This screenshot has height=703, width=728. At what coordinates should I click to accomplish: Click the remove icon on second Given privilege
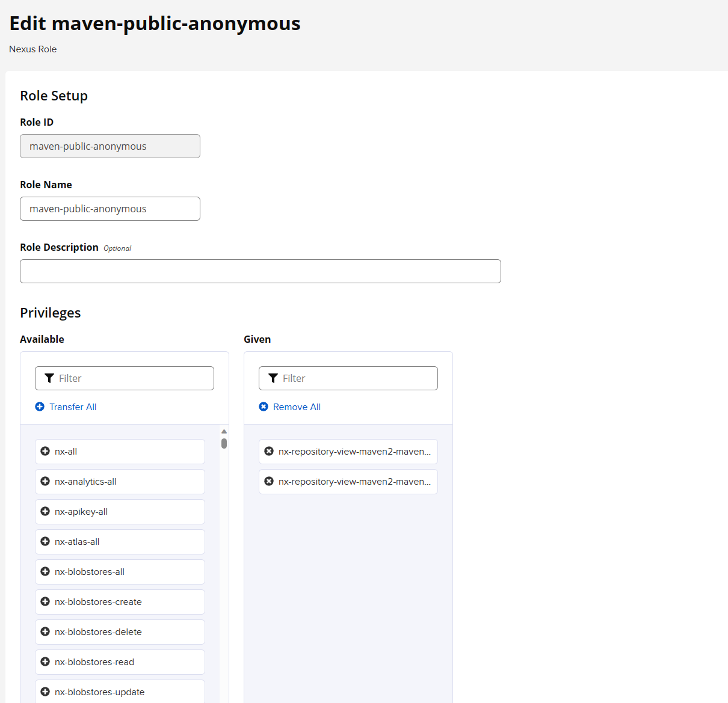tap(269, 481)
